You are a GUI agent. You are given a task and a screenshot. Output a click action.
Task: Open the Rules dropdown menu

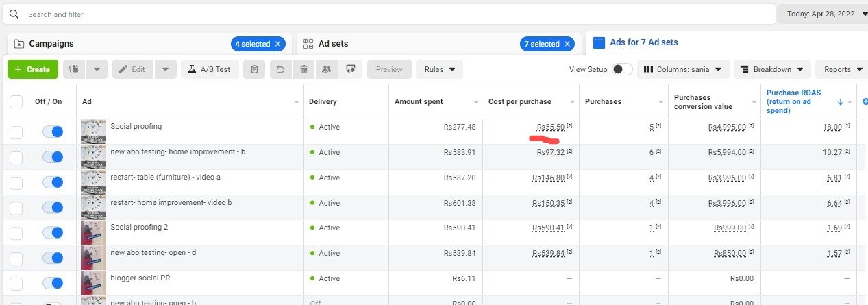(439, 69)
